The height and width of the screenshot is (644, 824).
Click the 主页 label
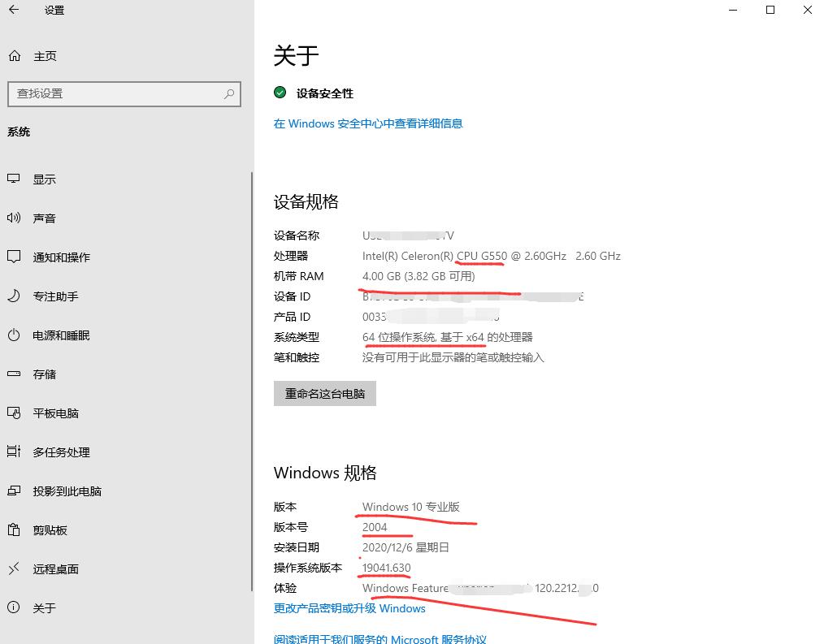46,56
